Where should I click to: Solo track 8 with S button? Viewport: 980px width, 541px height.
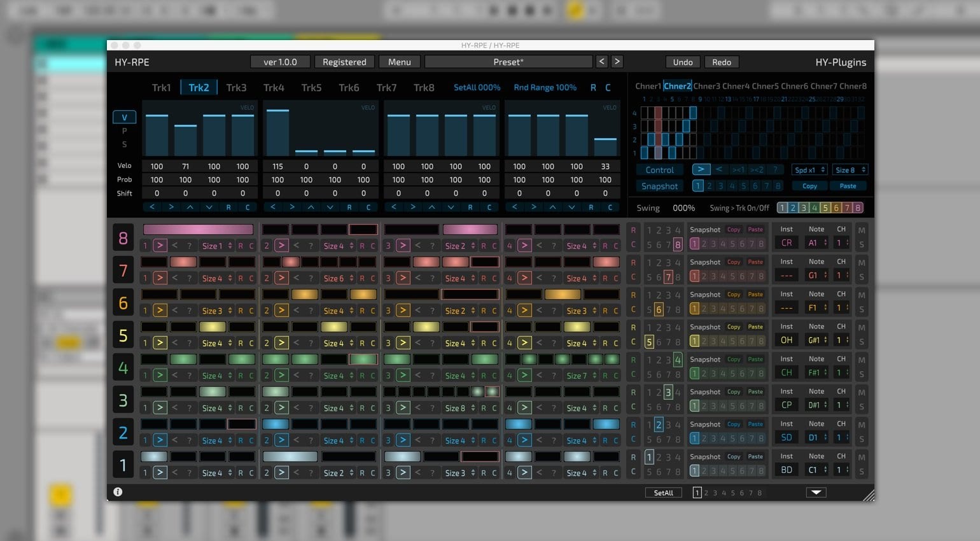[x=862, y=245]
